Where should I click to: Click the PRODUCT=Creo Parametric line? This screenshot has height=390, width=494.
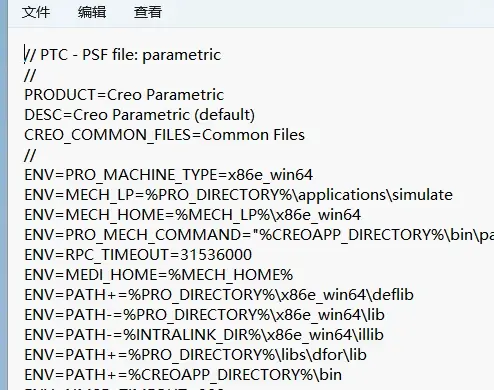coord(124,95)
